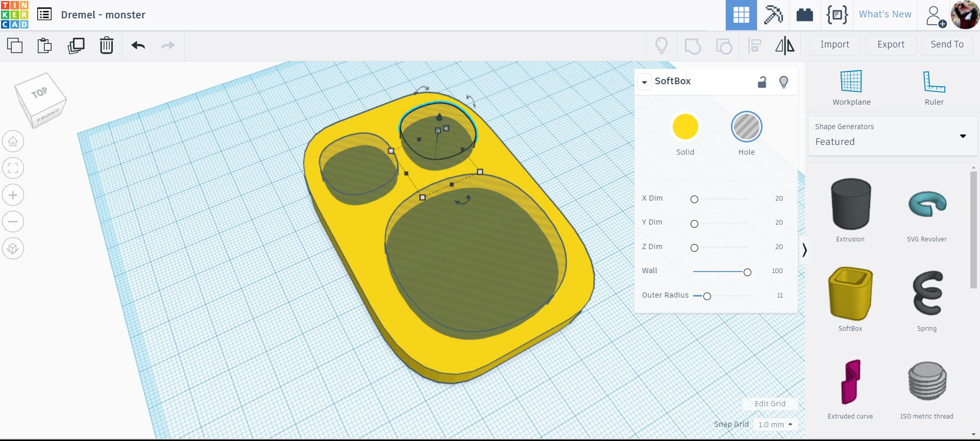Delete the selected shape
980x441 pixels.
[106, 45]
